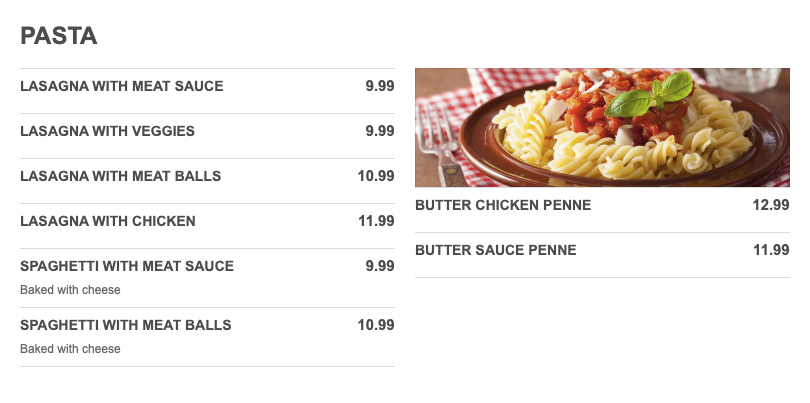The image size is (810, 403).
Task: Click description under Spaghetti with Meat Balls
Action: [x=70, y=349]
